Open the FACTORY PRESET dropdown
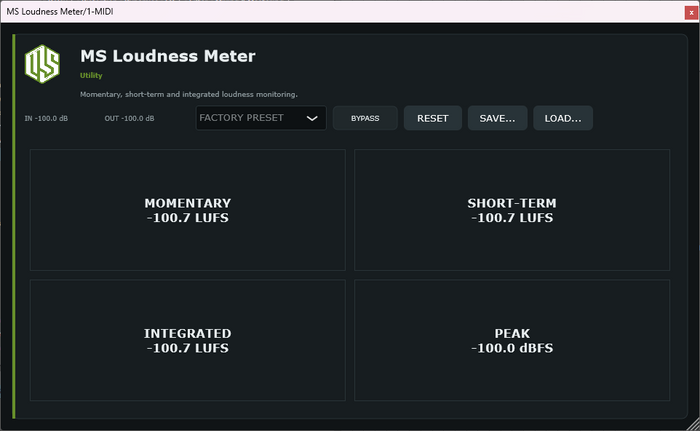The image size is (700, 431). 261,118
